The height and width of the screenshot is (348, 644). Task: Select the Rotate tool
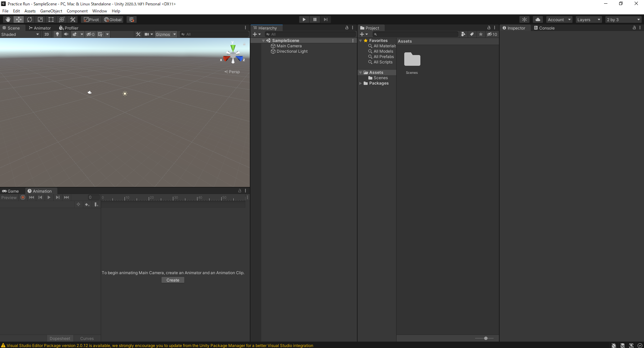30,19
